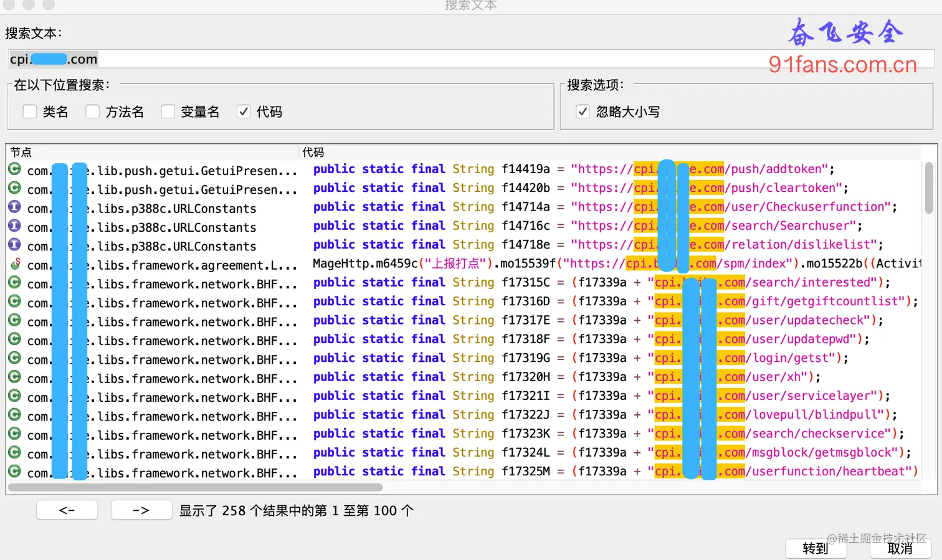
Task: Click the 显示了 258 个结果 status text
Action: tap(297, 511)
